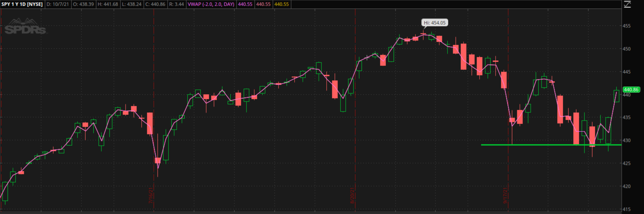Click the open price O: 438.39

[x=83, y=4]
